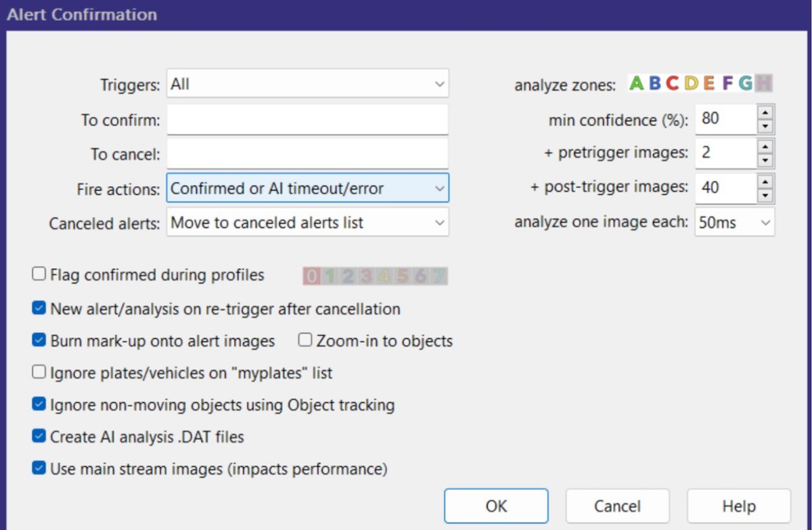Open the analyze one image each dropdown

click(x=735, y=222)
